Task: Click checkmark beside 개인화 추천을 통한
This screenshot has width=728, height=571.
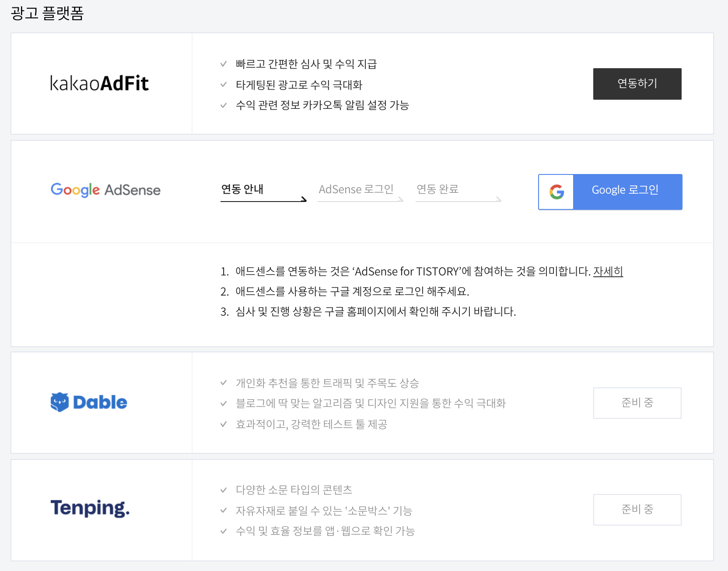Action: (224, 383)
